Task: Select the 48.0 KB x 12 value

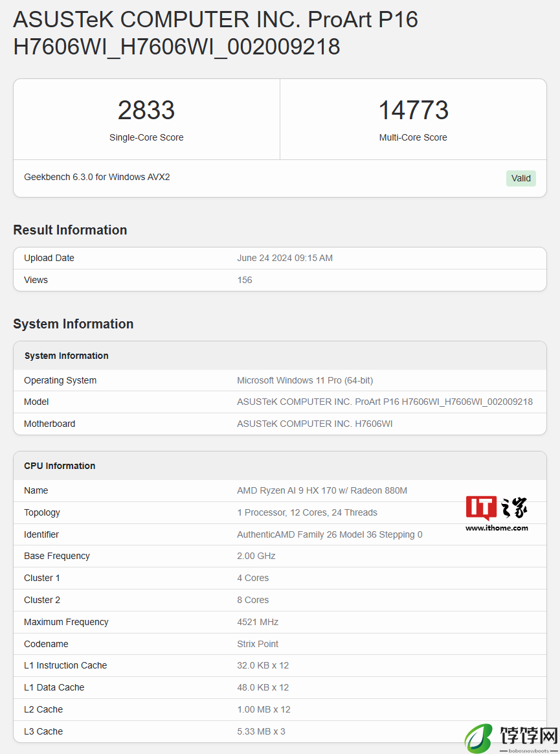Action: tap(263, 688)
